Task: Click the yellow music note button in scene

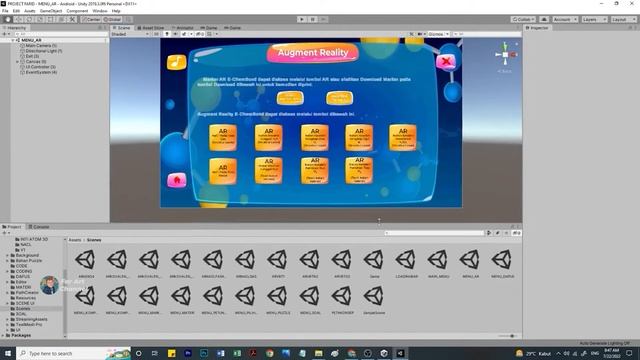Action: (176, 62)
